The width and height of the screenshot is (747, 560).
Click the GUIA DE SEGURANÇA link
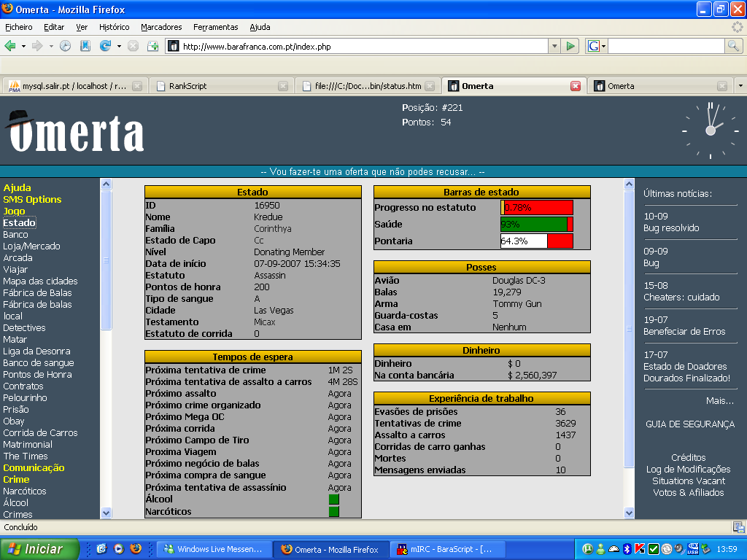(690, 424)
